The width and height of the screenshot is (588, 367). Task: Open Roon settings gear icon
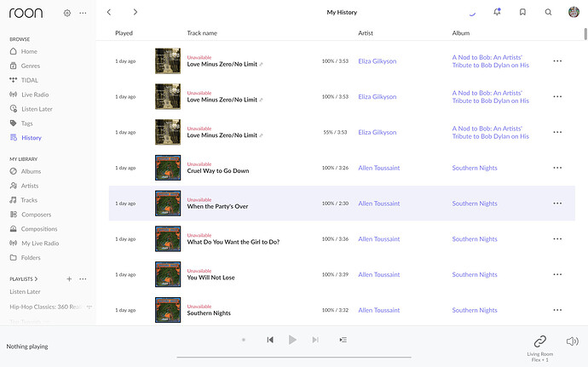tap(67, 13)
